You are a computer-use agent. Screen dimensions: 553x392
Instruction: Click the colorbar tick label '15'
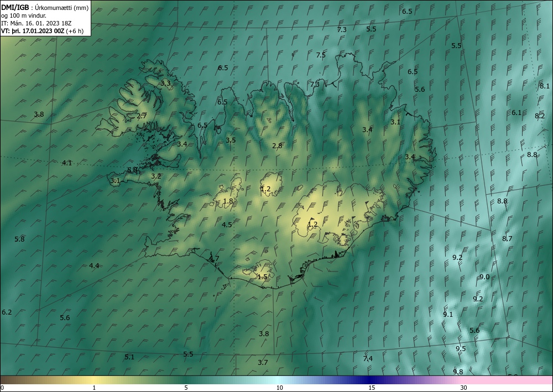[x=372, y=388]
